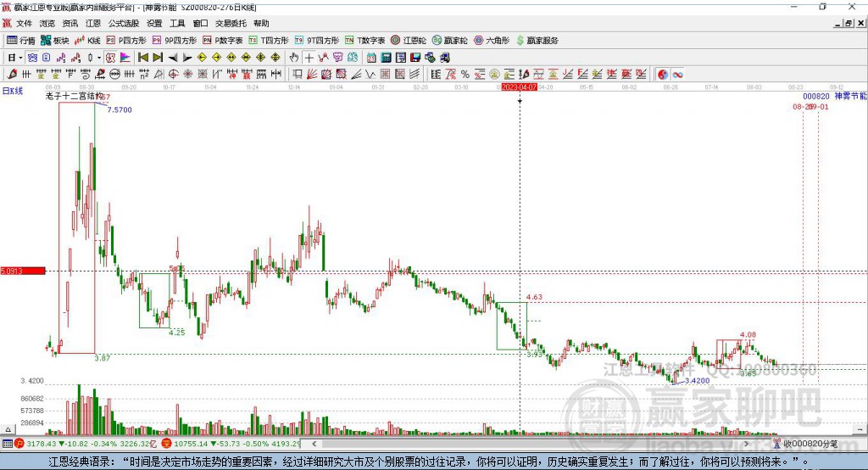Click the 深 index 10755.14 status entry
This screenshot has height=470, width=868.
[x=231, y=444]
